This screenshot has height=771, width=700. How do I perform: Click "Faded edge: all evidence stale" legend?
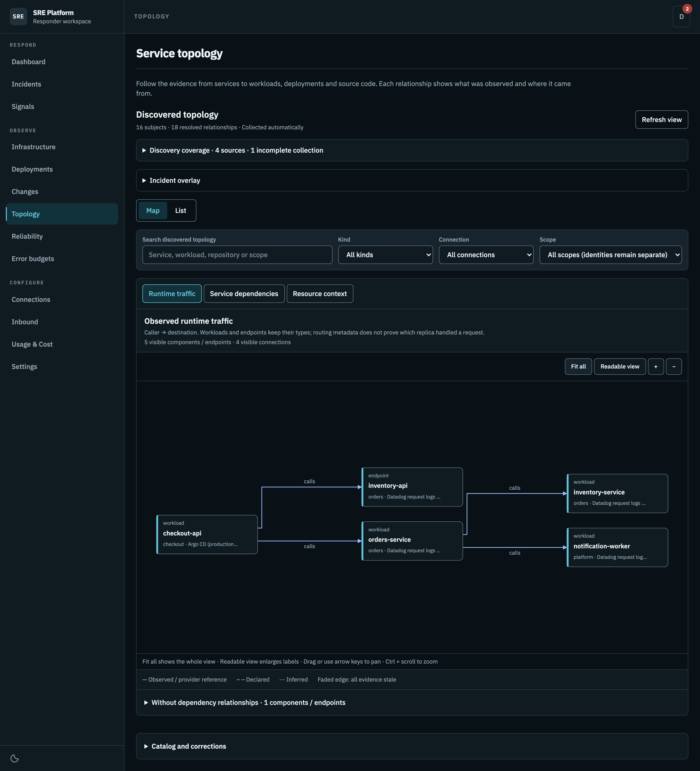(357, 680)
